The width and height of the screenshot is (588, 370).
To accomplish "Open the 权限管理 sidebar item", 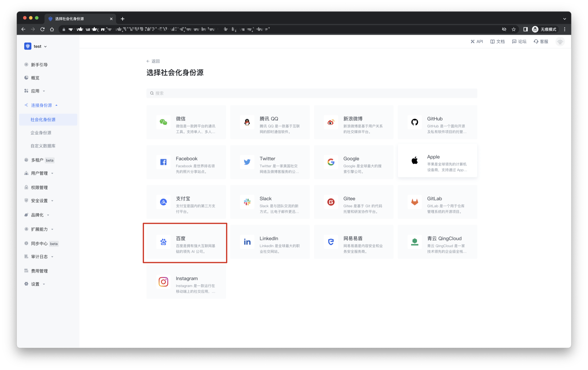I will (x=39, y=188).
